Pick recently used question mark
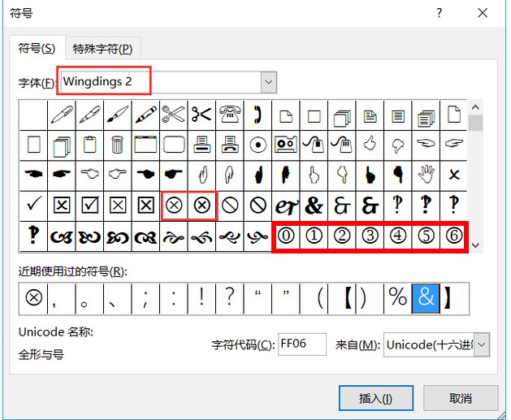Screen dimensions: 511x420 [229, 298]
